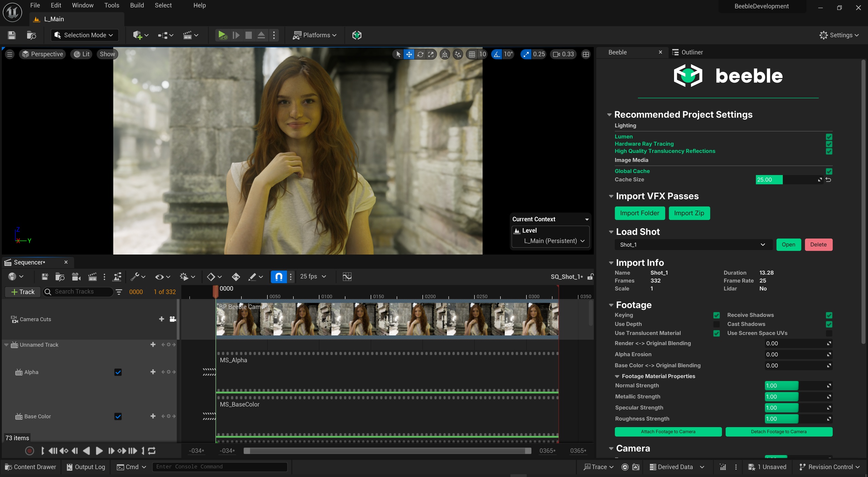868x477 pixels.
Task: Toggle scale snapping icon in viewport
Action: [526, 54]
